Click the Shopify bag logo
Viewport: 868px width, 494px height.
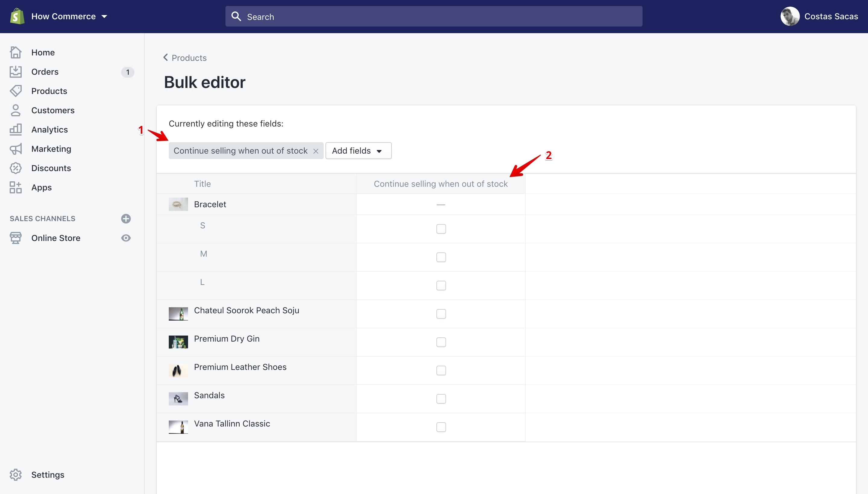pyautogui.click(x=17, y=16)
